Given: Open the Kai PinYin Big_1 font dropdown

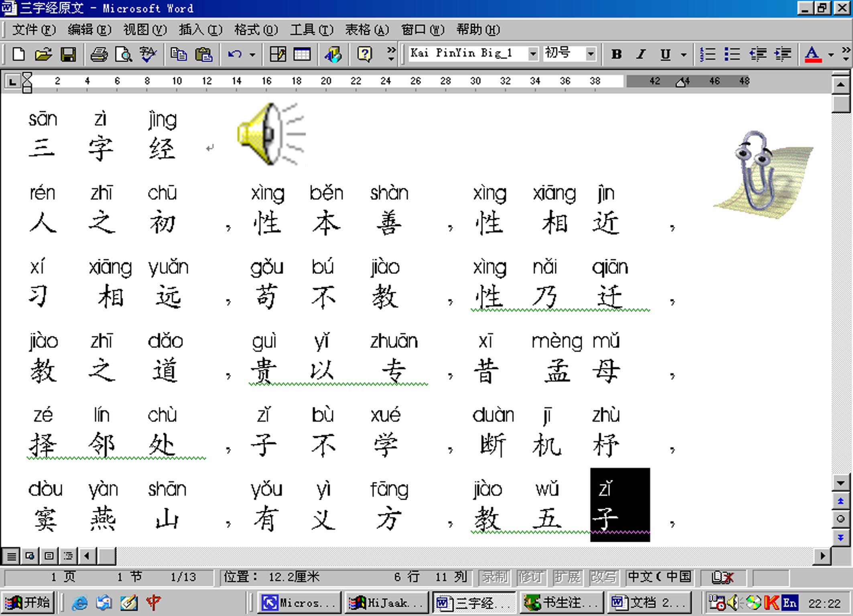Looking at the screenshot, I should point(533,53).
